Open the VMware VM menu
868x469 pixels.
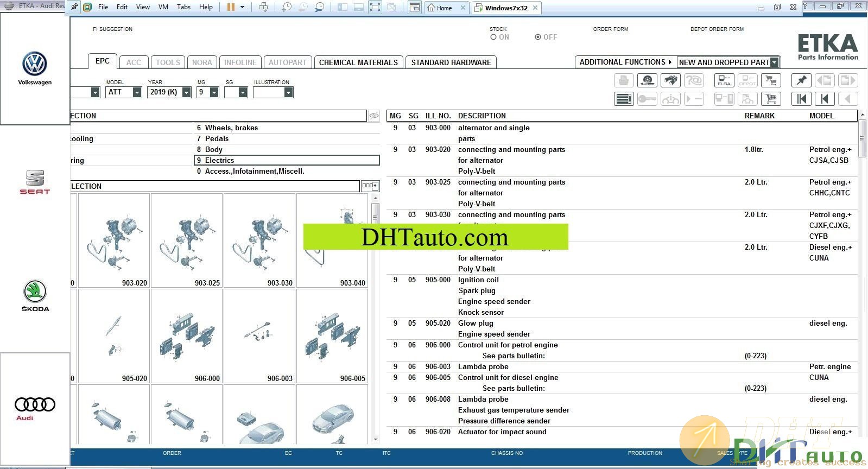(163, 7)
